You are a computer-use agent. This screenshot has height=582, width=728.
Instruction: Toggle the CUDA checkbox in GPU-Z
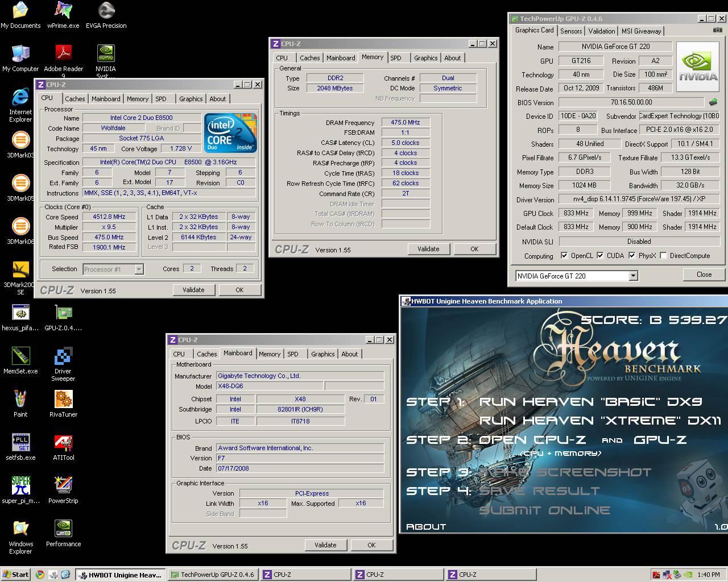(600, 256)
